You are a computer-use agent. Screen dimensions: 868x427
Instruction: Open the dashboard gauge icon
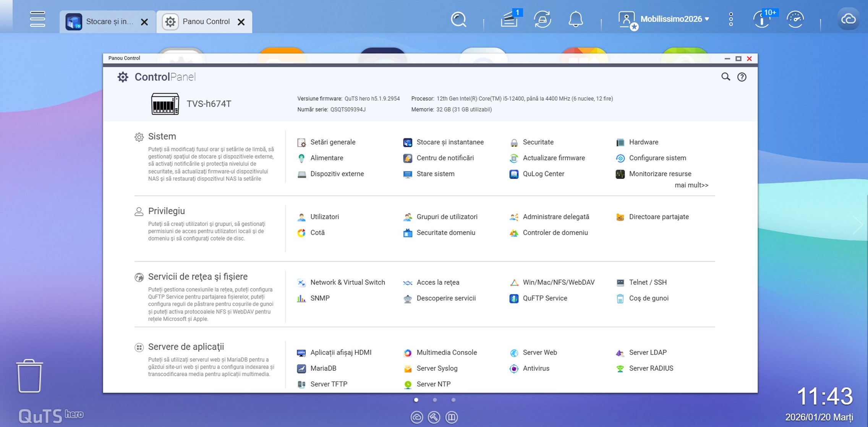(x=795, y=19)
